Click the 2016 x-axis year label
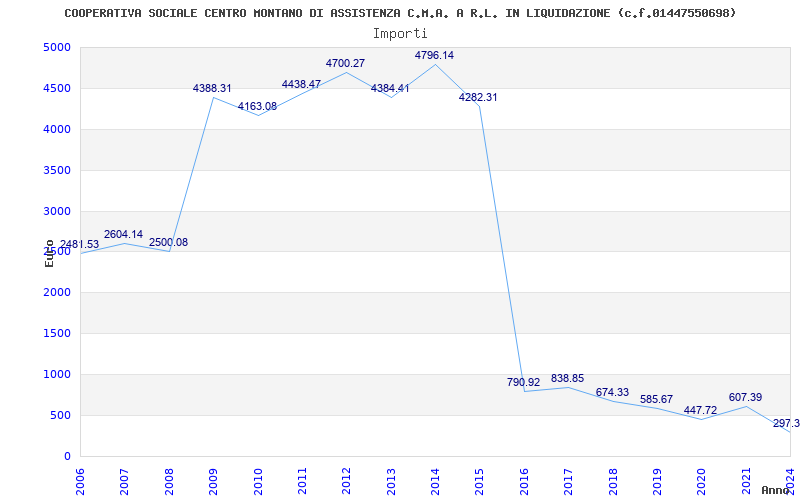800x500 pixels. (524, 481)
